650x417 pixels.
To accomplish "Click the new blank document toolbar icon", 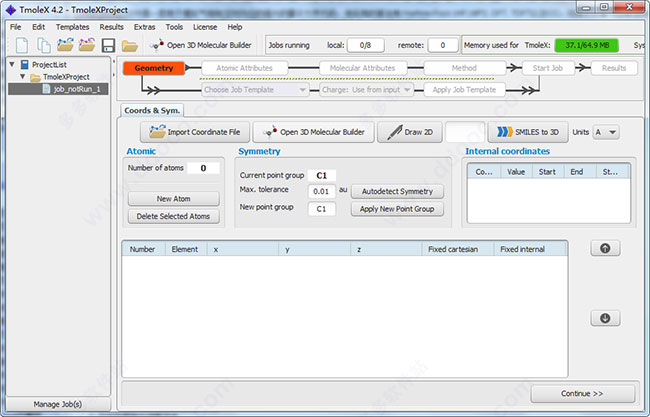I will [x=21, y=45].
